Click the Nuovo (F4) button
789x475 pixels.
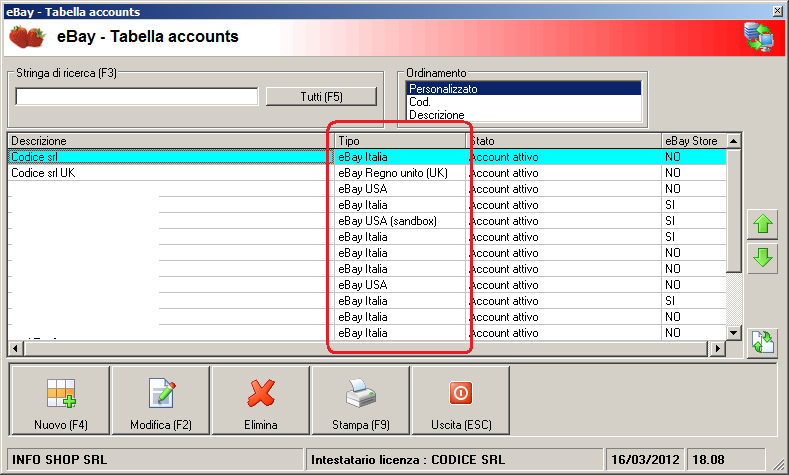click(x=60, y=400)
